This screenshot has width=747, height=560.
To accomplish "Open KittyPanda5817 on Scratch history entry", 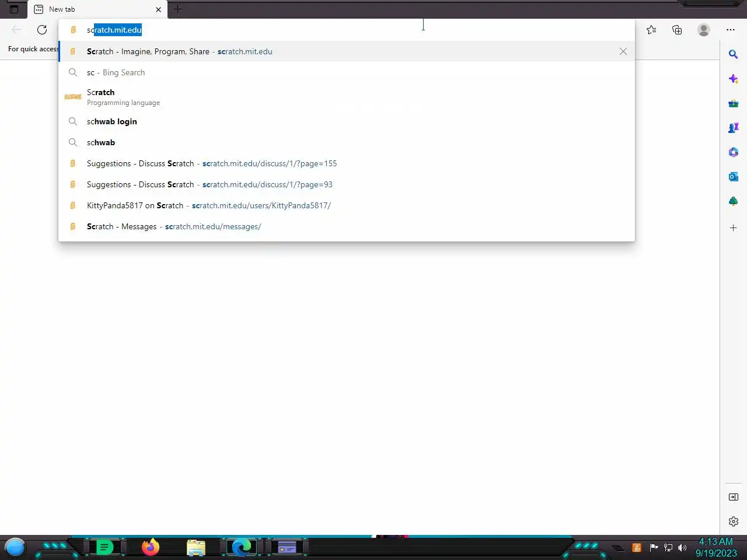I will [x=347, y=205].
